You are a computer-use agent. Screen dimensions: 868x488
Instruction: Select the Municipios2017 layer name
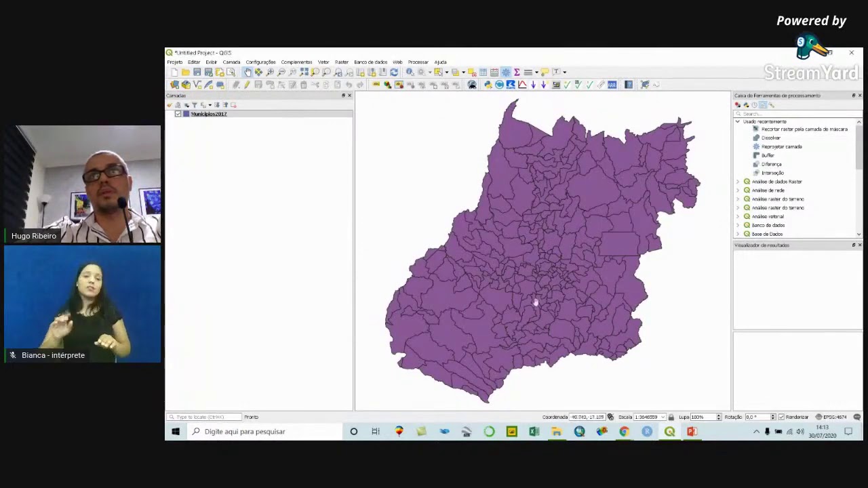point(209,114)
